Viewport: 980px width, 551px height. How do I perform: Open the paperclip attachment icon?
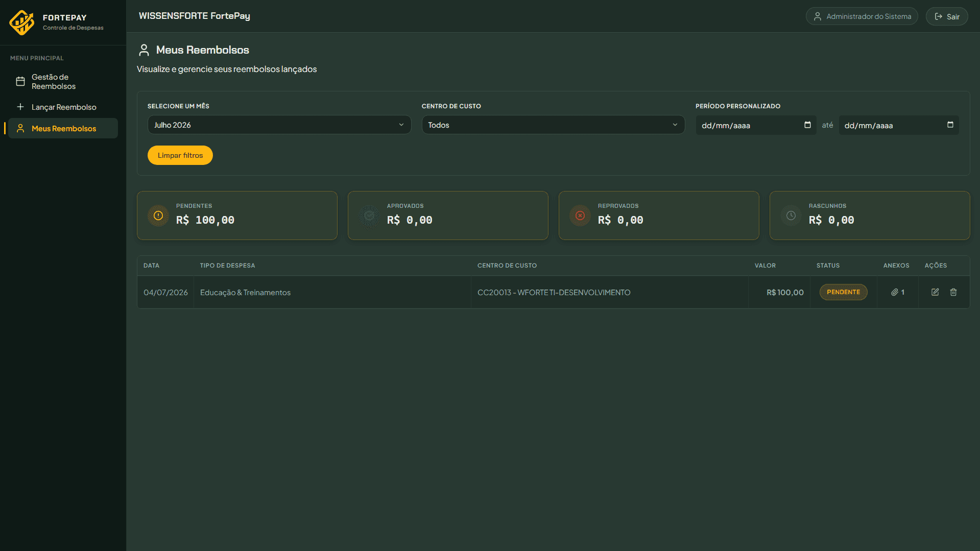pyautogui.click(x=895, y=292)
